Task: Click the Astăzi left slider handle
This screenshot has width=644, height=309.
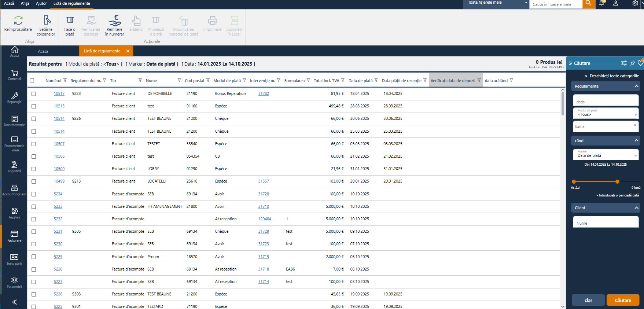Action: tap(574, 181)
